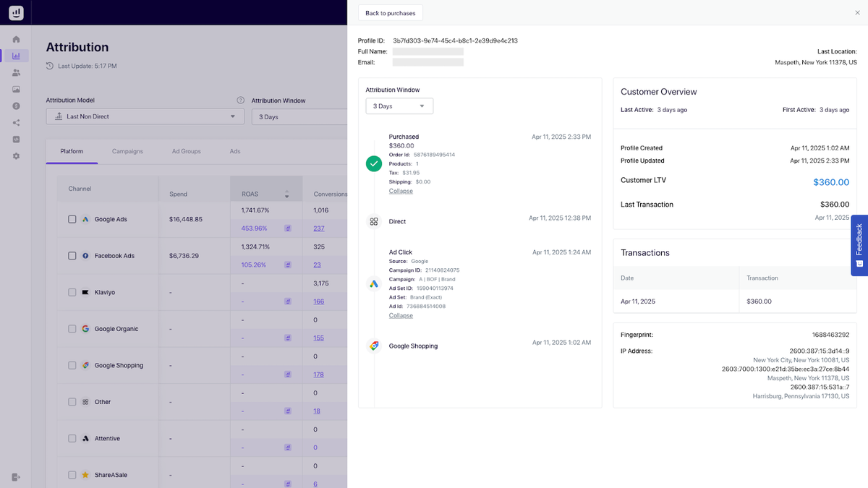Click the Audiences people icon in sidebar
Viewport: 868px width, 488px height.
(16, 72)
